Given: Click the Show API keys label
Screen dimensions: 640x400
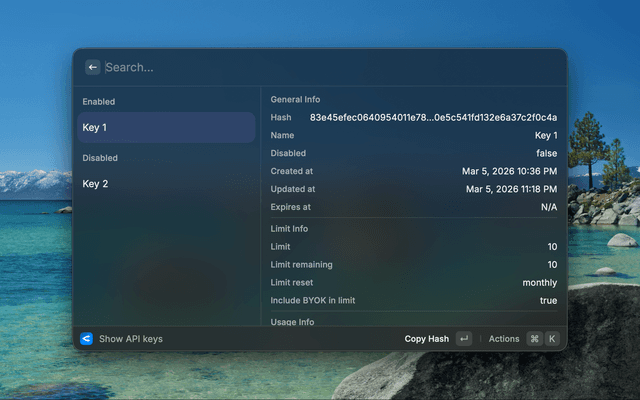Looking at the screenshot, I should [x=130, y=339].
